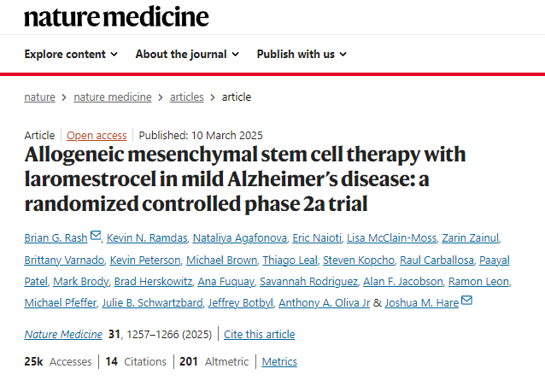This screenshot has width=545, height=392.
Task: Navigate to the articles breadcrumb
Action: (186, 97)
